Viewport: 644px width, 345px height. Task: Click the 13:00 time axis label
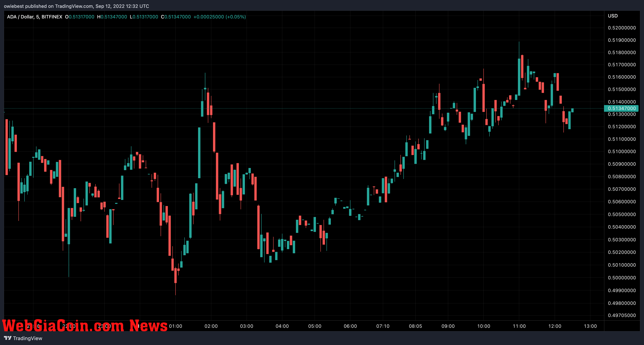click(x=590, y=326)
